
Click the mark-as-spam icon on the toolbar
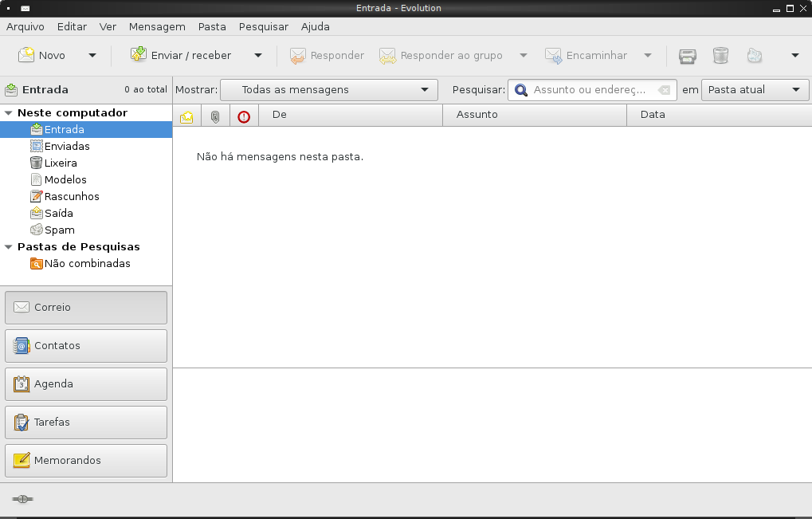click(753, 55)
